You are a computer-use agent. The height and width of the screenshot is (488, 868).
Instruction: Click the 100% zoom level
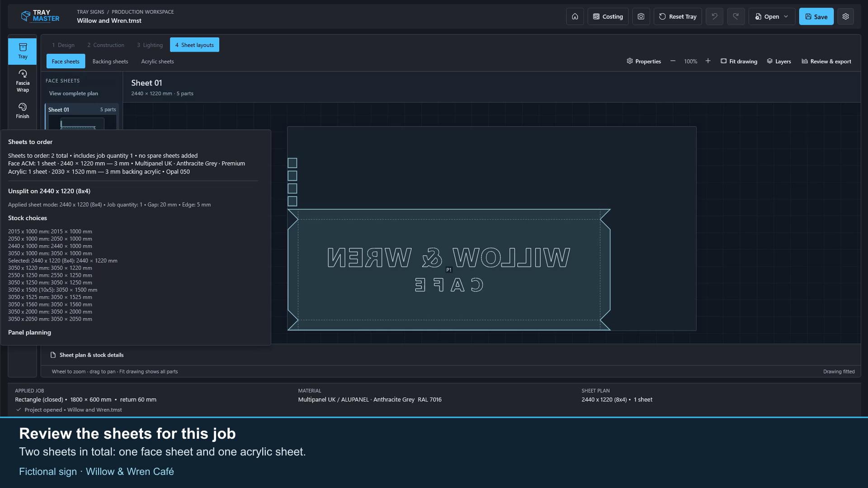(x=690, y=61)
